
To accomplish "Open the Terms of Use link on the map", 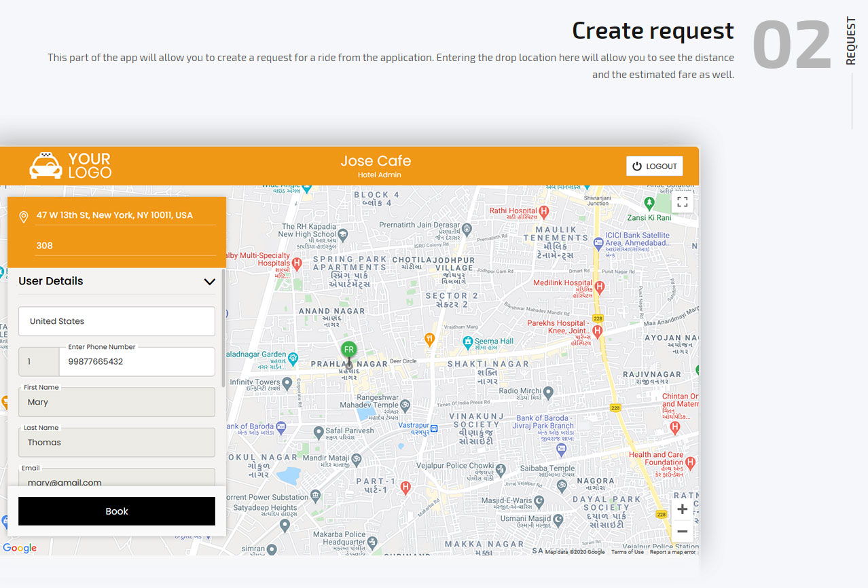I will point(627,552).
